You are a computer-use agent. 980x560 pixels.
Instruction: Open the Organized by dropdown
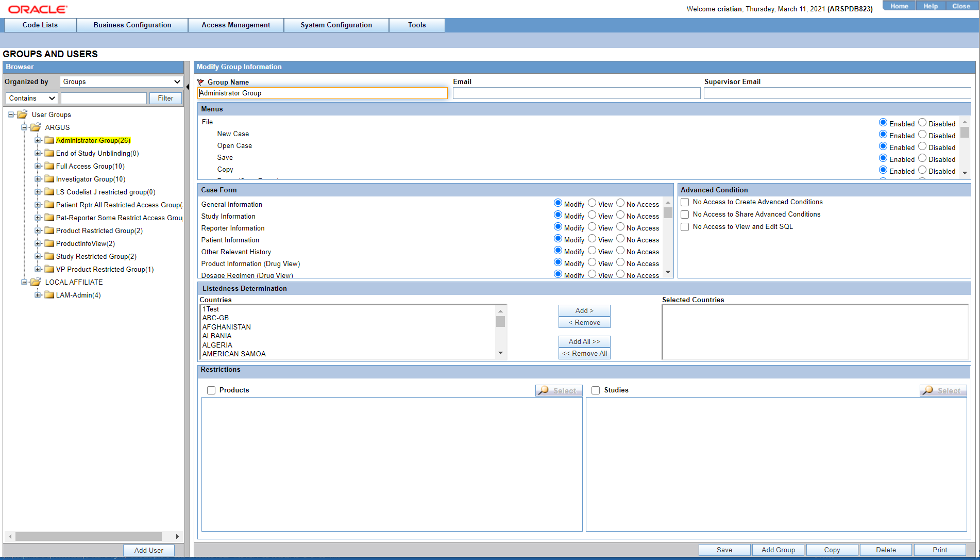pyautogui.click(x=122, y=82)
